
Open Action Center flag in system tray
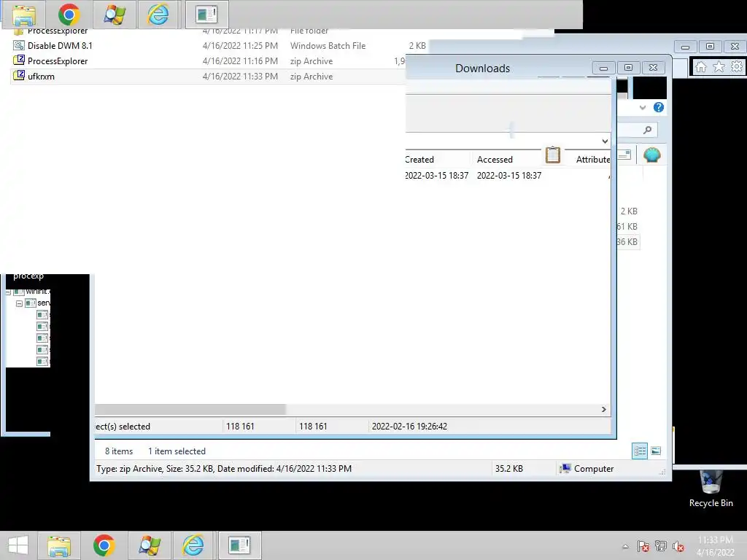click(x=643, y=546)
